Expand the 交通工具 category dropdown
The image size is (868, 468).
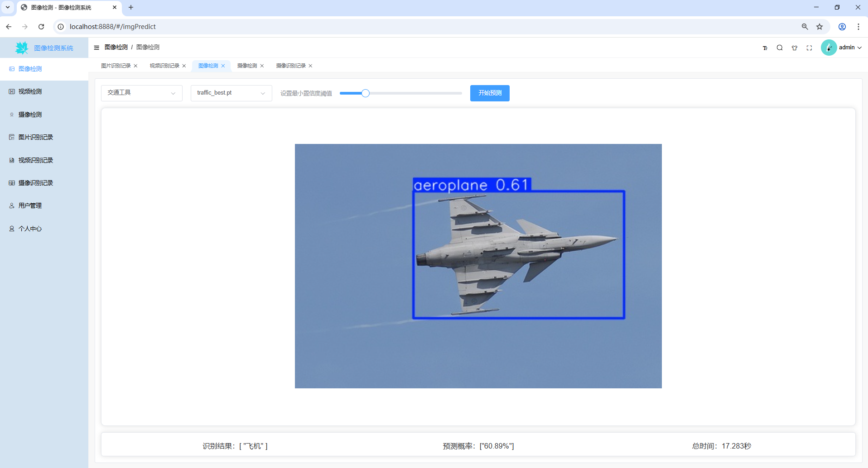pyautogui.click(x=142, y=93)
